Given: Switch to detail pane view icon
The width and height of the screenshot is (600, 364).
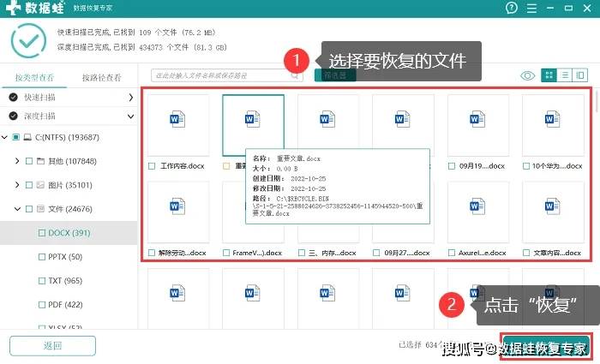Looking at the screenshot, I should tap(579, 75).
